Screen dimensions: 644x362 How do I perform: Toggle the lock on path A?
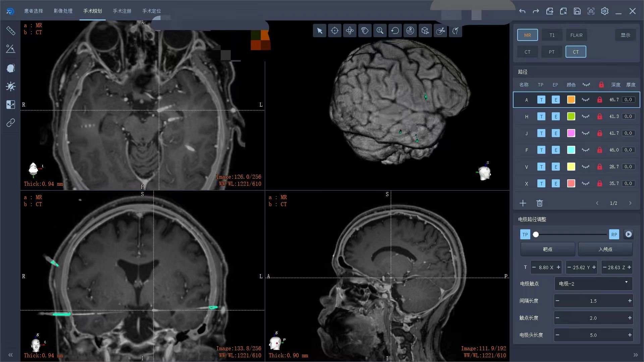coord(600,100)
